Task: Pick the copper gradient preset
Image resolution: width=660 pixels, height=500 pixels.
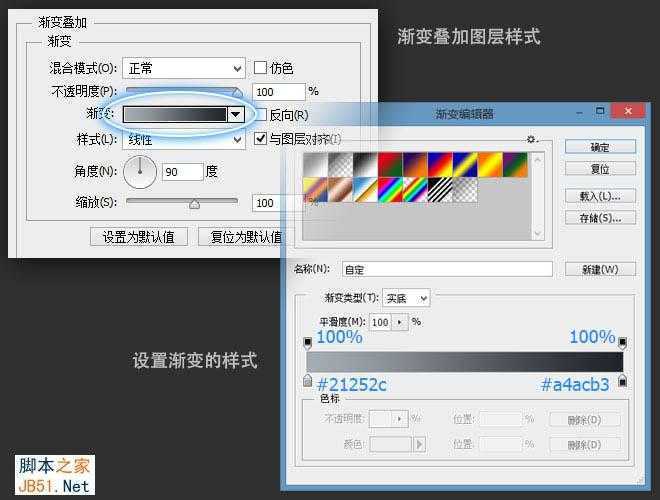Action: [x=341, y=189]
